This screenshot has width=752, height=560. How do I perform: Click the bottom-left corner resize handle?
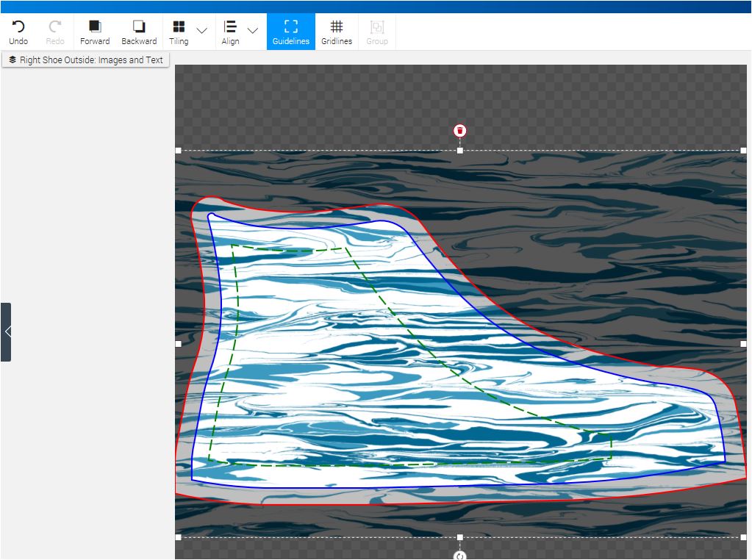point(178,537)
